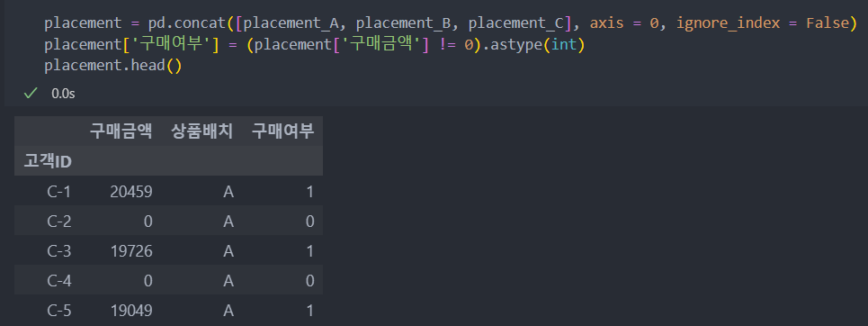Click the 19726 purchase amount cell

click(131, 251)
